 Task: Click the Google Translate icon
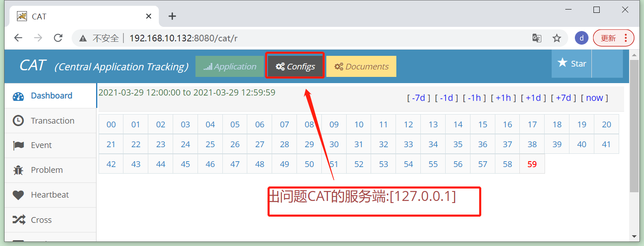537,38
